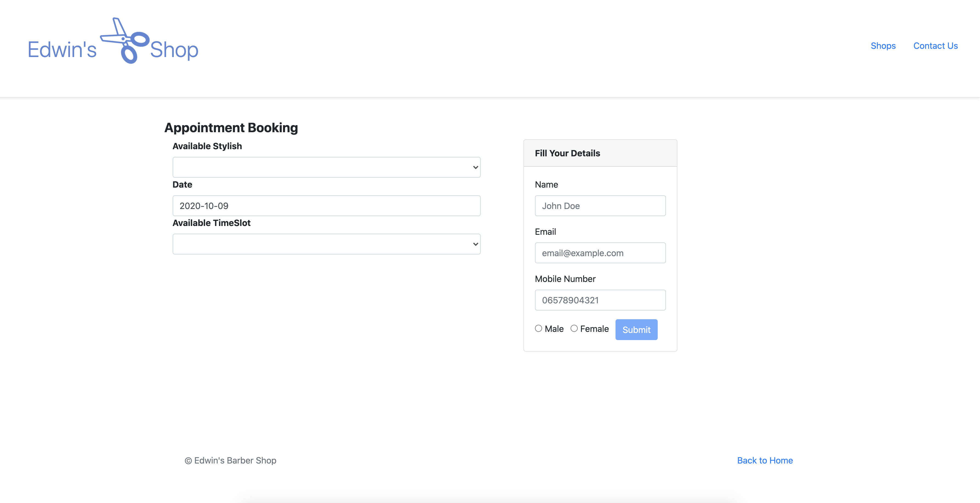Screen dimensions: 980x503
Task: Focus the Name field with John Doe
Action: pyautogui.click(x=600, y=206)
